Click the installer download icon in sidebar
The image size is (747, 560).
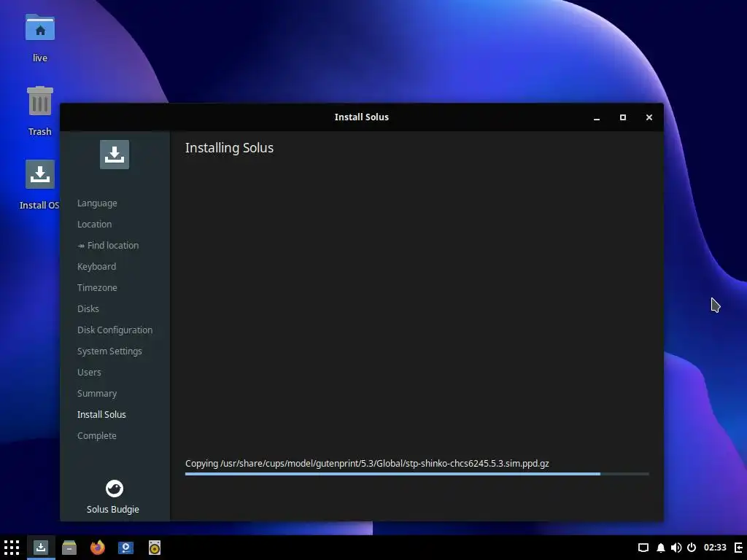(x=115, y=155)
